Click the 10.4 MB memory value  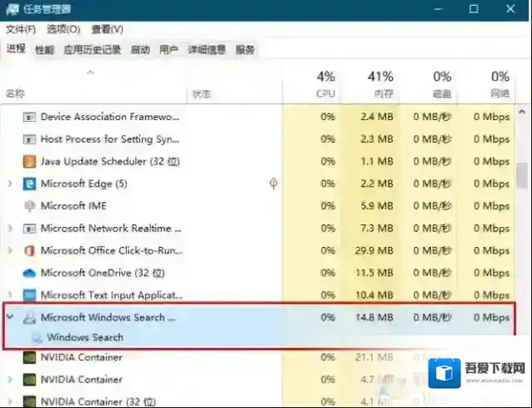pos(374,295)
